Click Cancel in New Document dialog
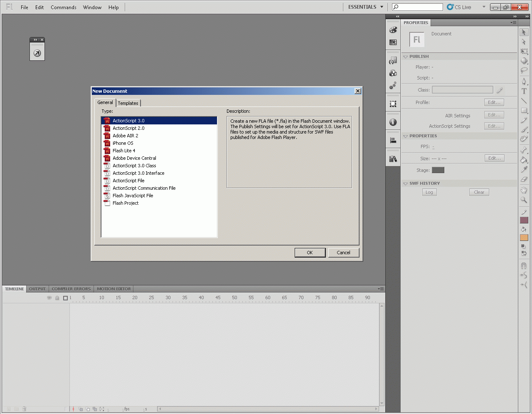532x414 pixels. point(344,253)
